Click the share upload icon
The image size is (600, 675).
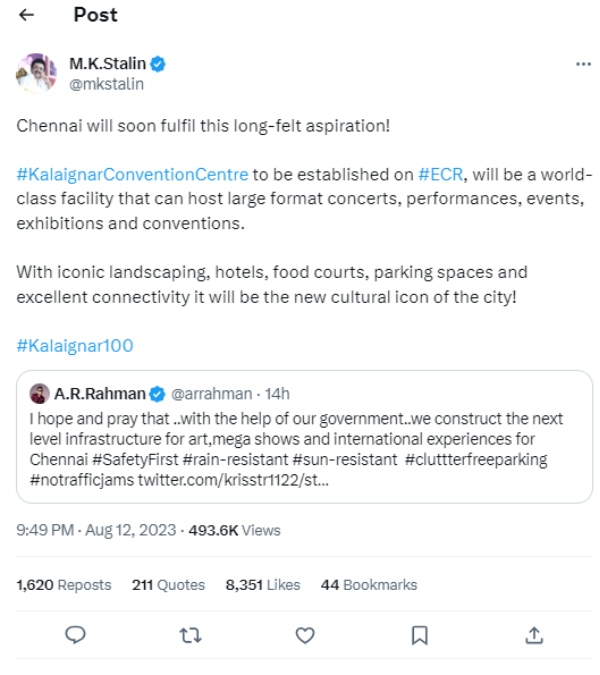[x=534, y=635]
